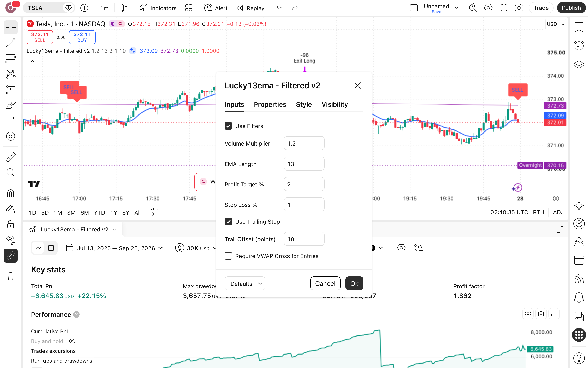588x368 pixels.
Task: Toggle the magnet snap mode
Action: click(x=10, y=193)
